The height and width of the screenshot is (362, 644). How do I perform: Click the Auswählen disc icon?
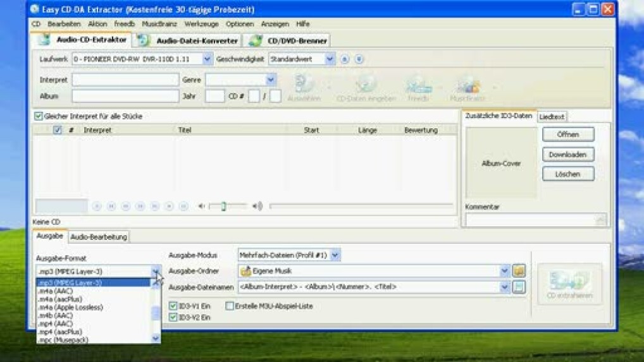point(304,85)
